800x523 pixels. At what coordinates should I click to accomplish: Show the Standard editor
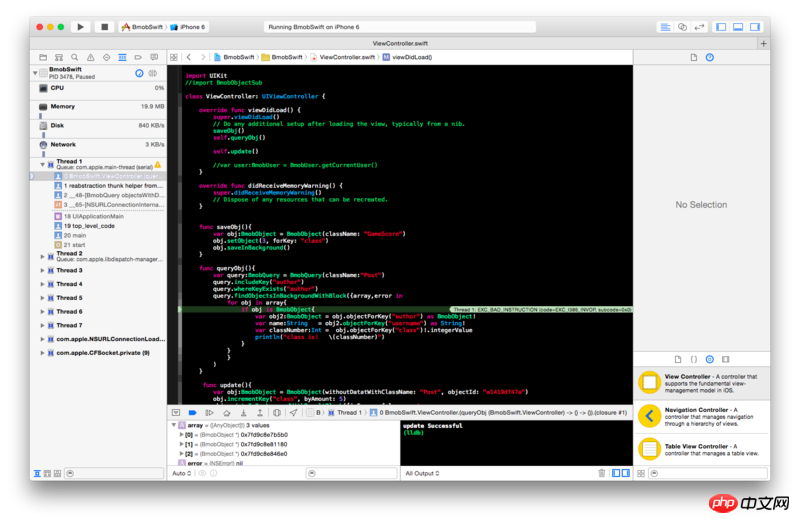tap(665, 27)
